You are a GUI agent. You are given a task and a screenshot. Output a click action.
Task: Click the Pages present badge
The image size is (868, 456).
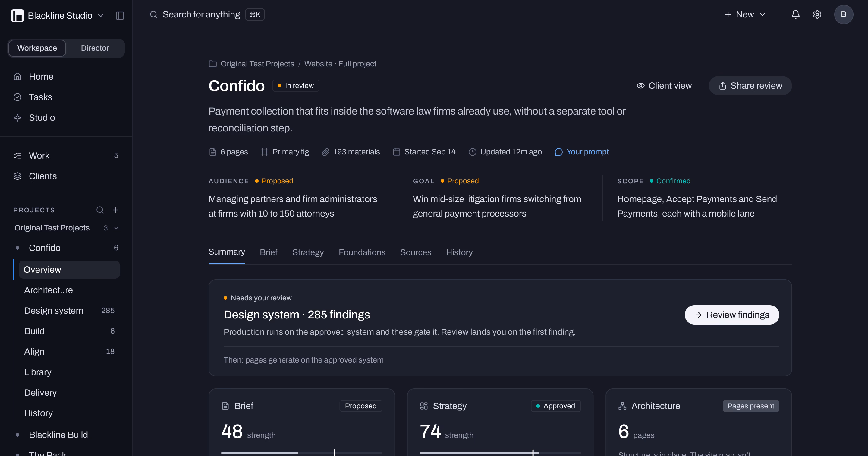tap(751, 406)
